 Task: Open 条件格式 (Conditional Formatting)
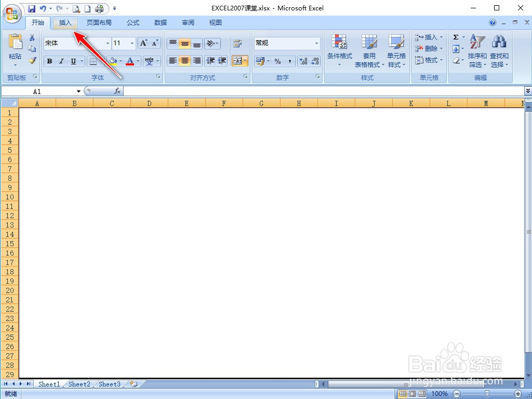coord(340,49)
